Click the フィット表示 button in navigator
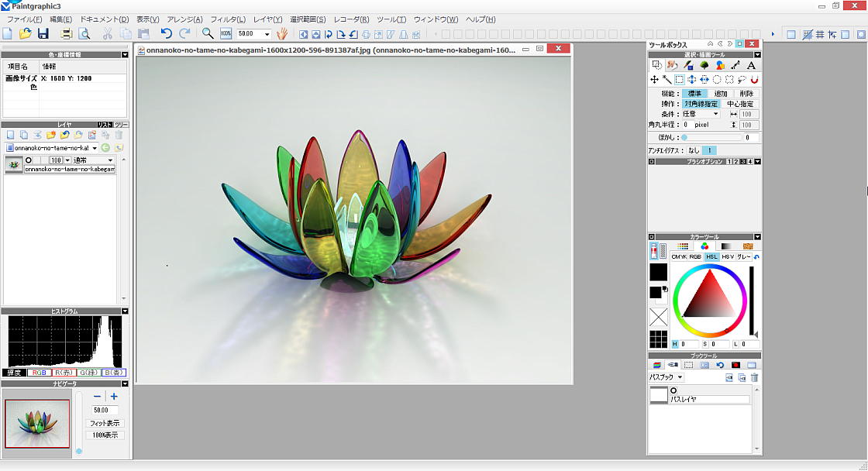 [105, 423]
